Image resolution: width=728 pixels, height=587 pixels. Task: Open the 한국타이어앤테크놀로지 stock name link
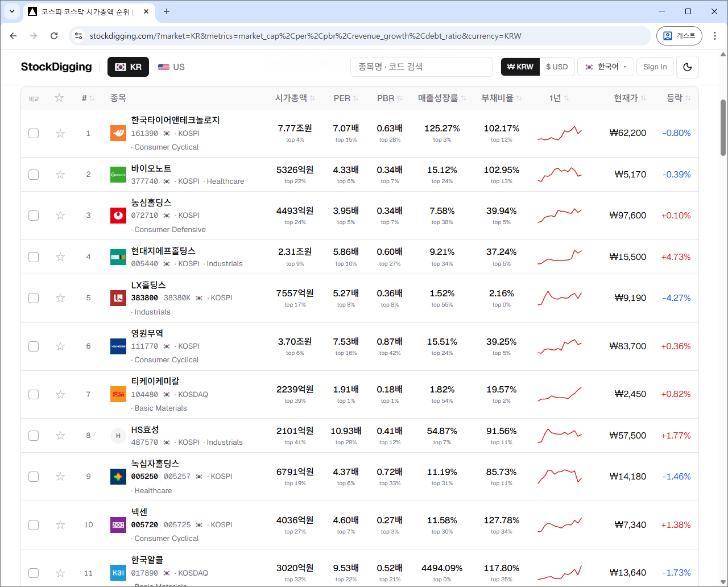click(175, 120)
